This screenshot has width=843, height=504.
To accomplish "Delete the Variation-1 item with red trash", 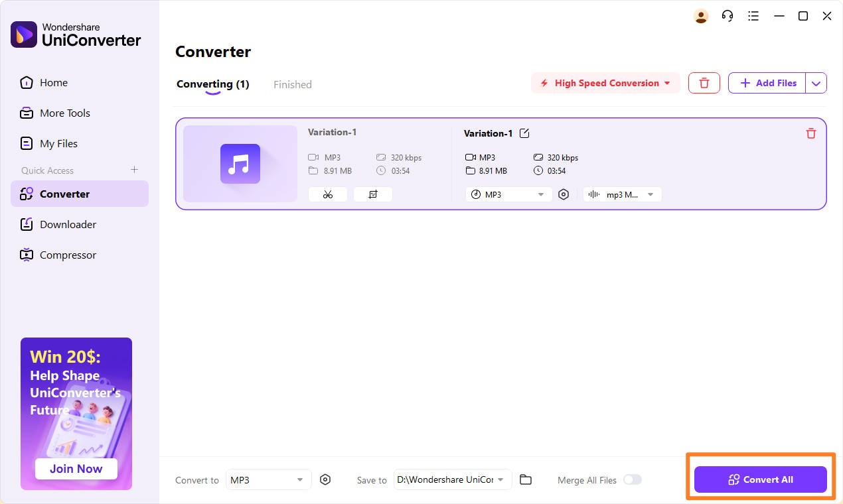I will tap(811, 133).
